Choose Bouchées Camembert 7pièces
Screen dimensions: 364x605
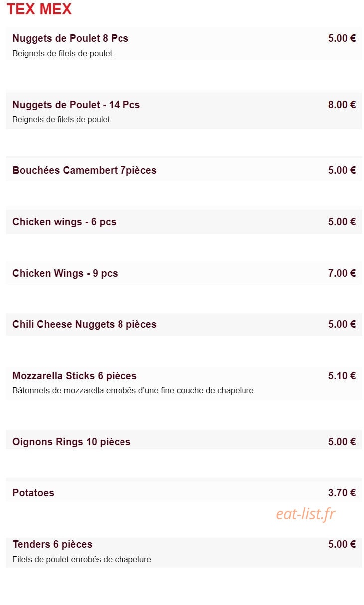tap(184, 169)
